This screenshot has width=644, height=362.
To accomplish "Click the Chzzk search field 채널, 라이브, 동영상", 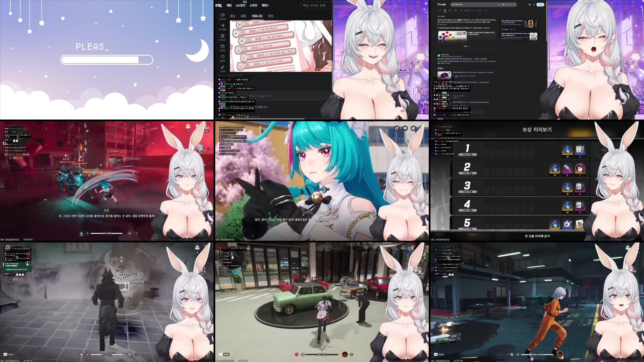I will pyautogui.click(x=316, y=5).
